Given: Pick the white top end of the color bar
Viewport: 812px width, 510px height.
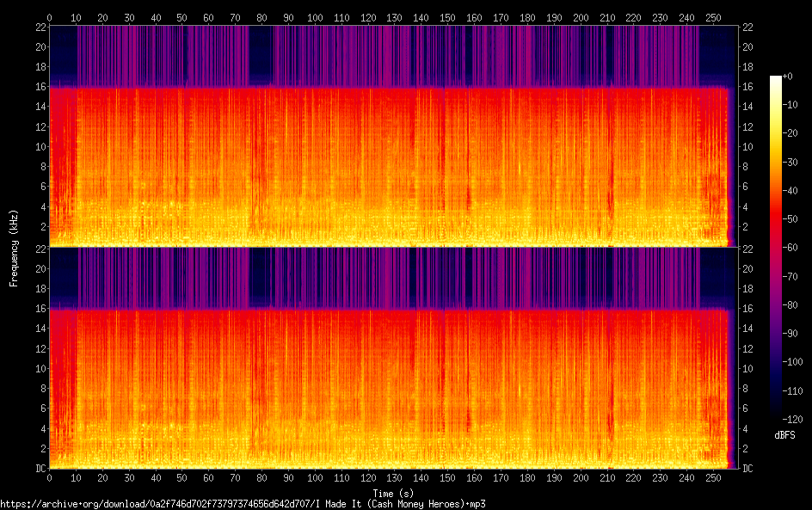Looking at the screenshot, I should (776, 79).
